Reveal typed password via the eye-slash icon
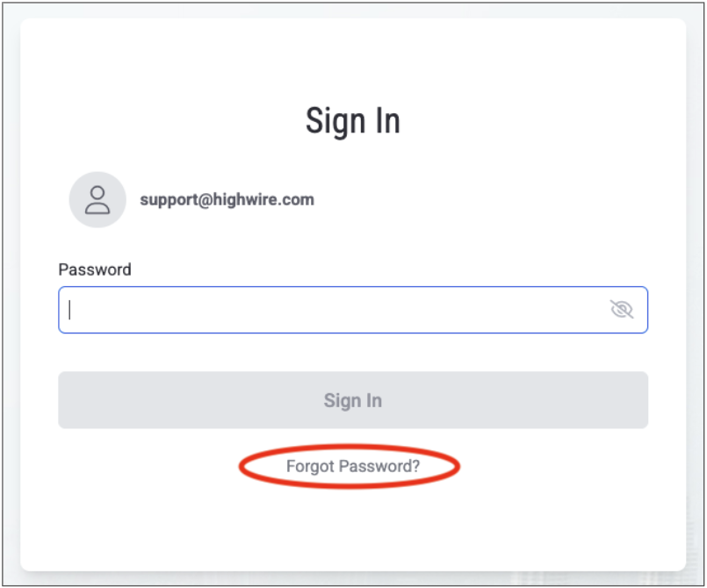 (x=621, y=309)
